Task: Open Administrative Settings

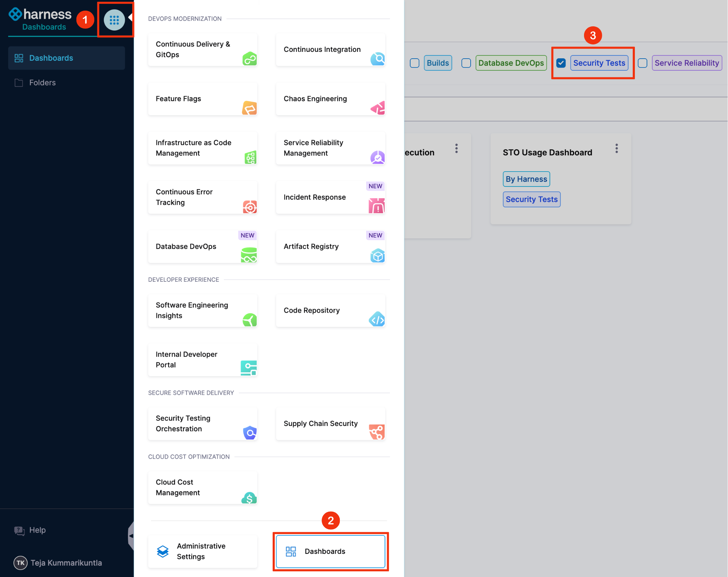Action: [202, 551]
